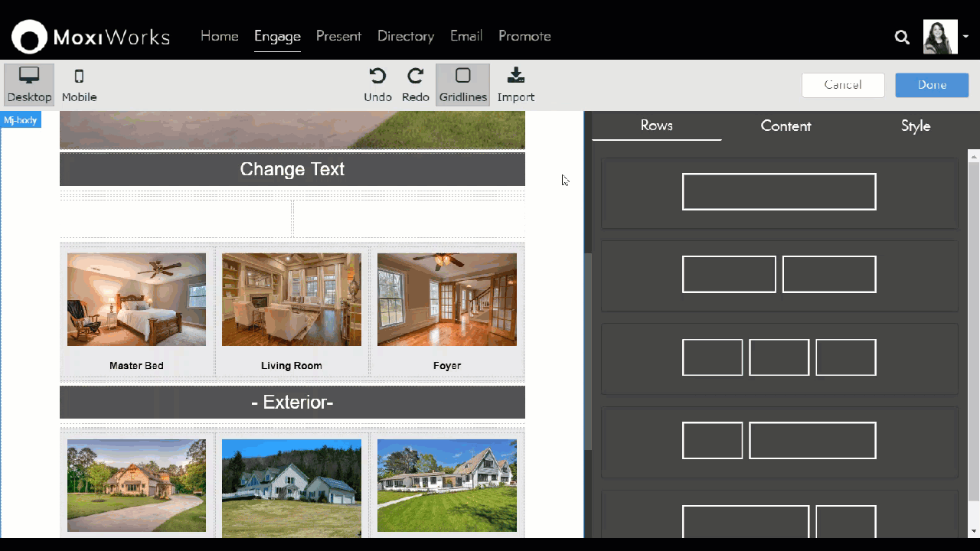This screenshot has width=980, height=551.
Task: Open the Promote menu item
Action: [x=524, y=36]
